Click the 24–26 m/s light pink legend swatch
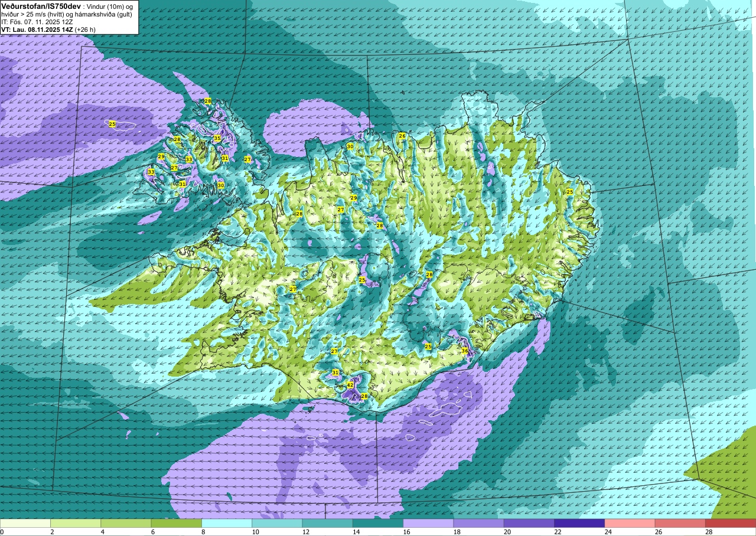This screenshot has height=536, width=756. 630,523
